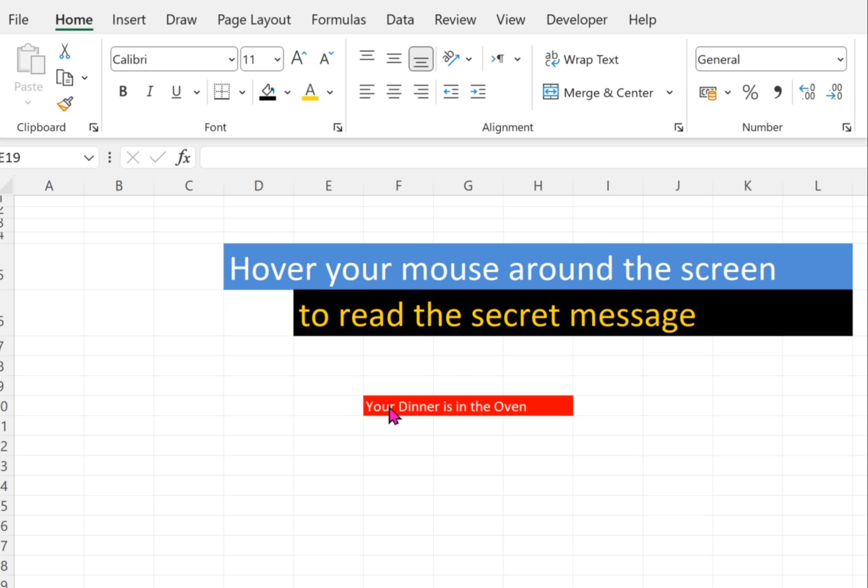Viewport: 868px width, 588px height.
Task: Click the Font dialog launcher button
Action: [338, 127]
